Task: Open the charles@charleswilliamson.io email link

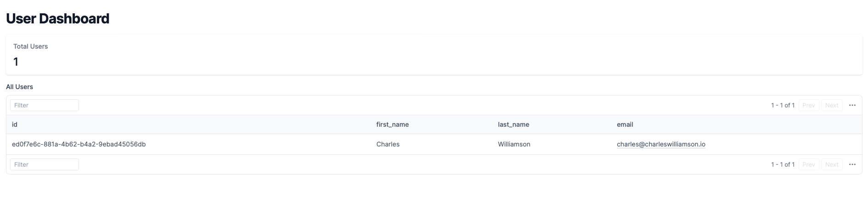Action: point(661,144)
